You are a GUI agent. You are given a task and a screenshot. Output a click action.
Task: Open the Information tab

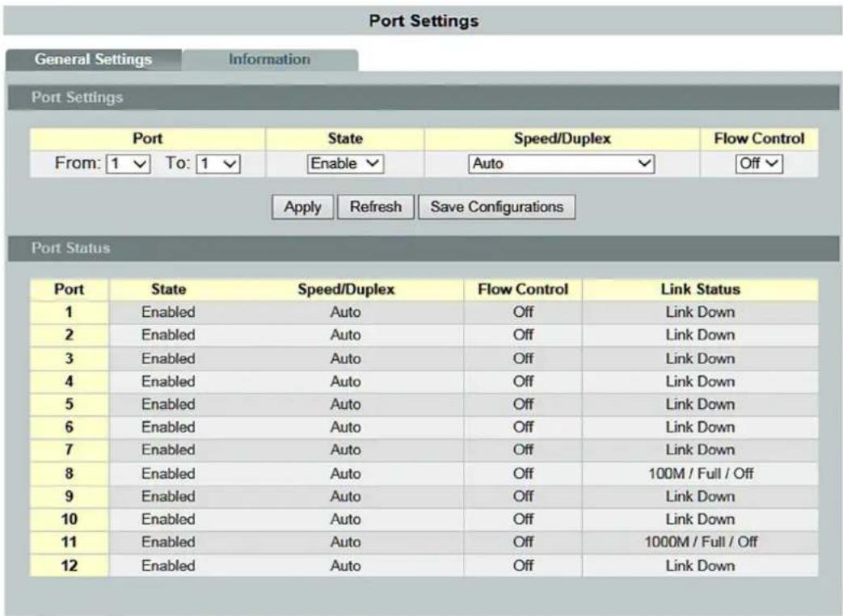[269, 59]
